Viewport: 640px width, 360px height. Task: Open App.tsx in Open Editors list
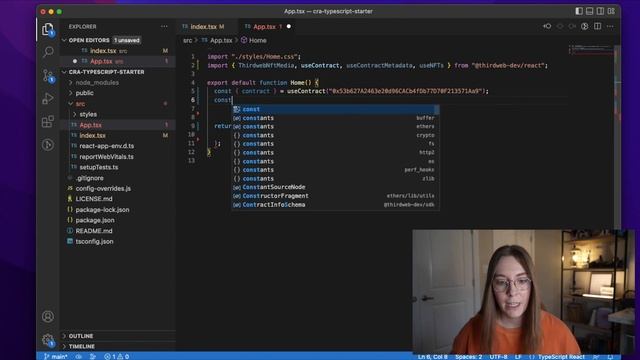(x=118, y=61)
